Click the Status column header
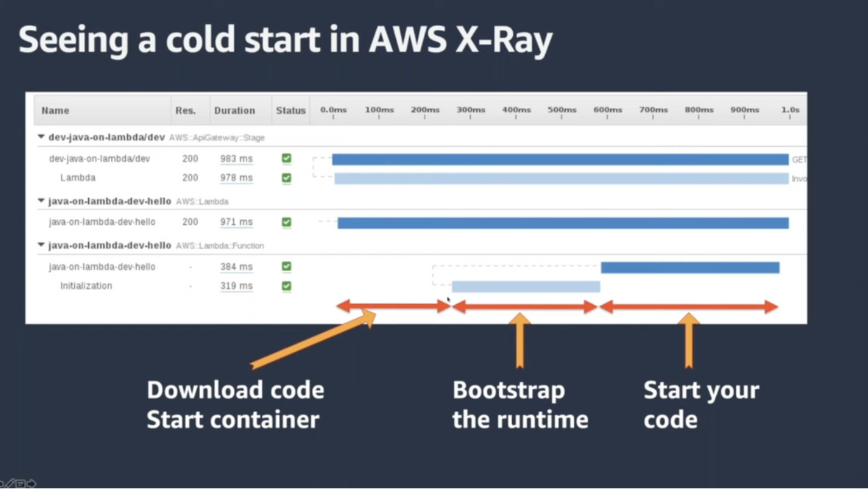Viewport: 868px width, 489px height. pyautogui.click(x=291, y=111)
